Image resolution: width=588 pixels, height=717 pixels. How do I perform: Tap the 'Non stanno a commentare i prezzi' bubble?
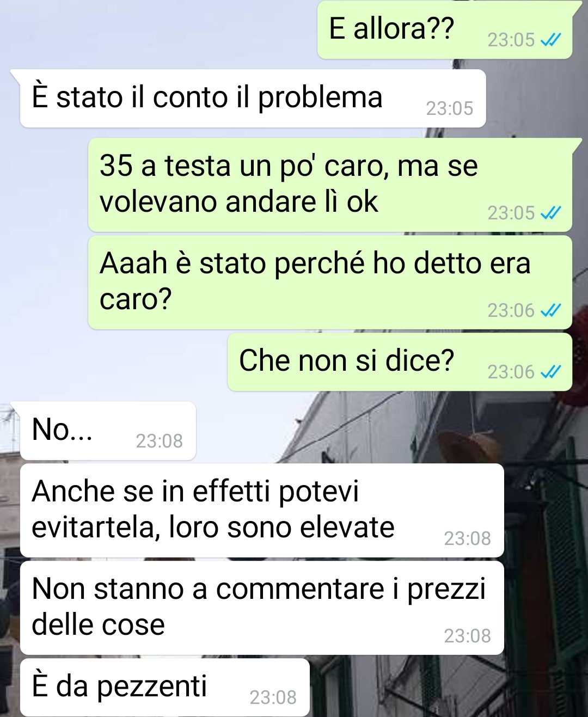(262, 608)
